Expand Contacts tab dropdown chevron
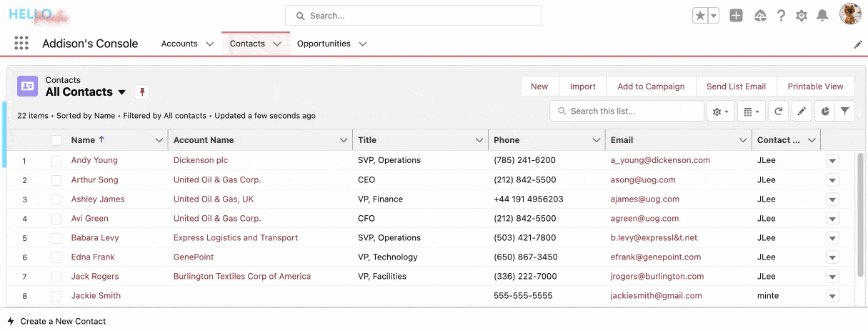The image size is (868, 331). click(277, 44)
